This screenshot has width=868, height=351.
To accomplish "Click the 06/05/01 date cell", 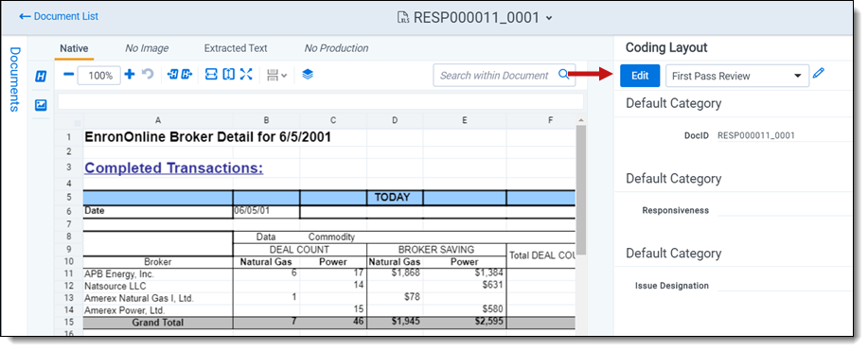I will pyautogui.click(x=266, y=211).
